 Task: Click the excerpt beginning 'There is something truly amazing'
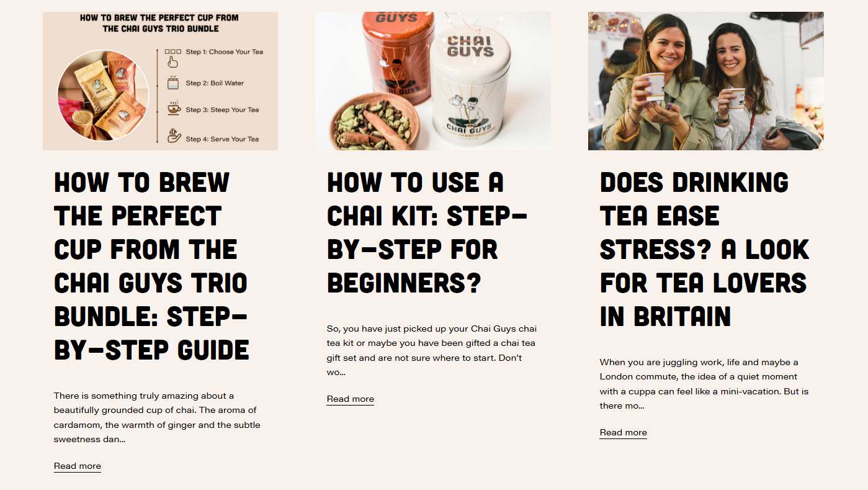pos(157,417)
